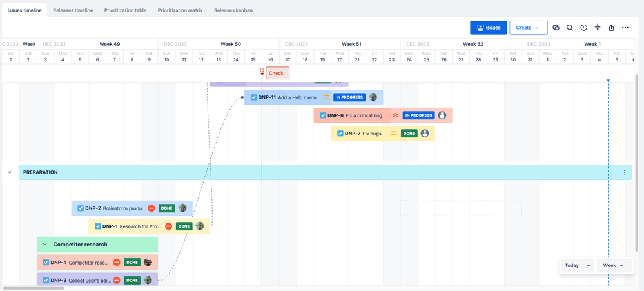Click the DNP-1 blocker priority icon

(x=168, y=226)
